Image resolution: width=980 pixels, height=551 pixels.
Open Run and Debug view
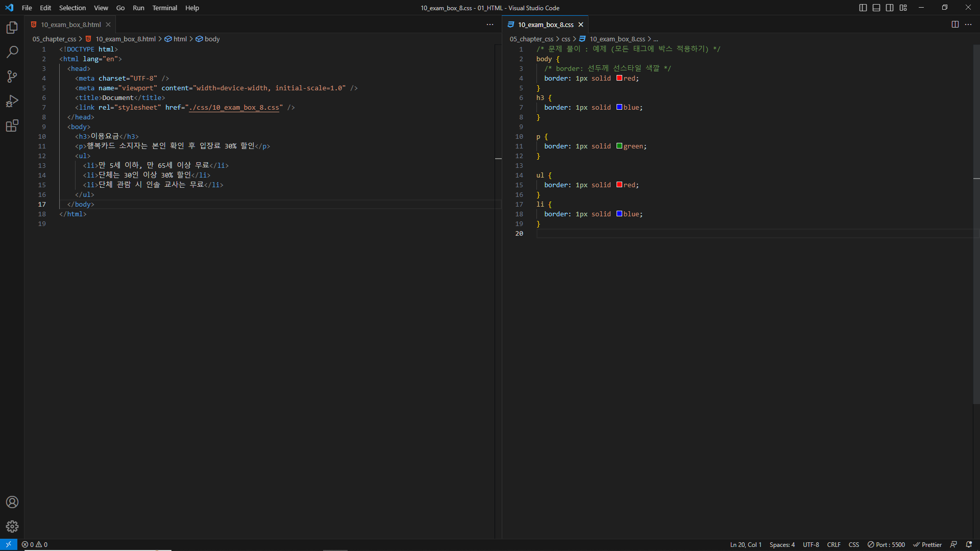click(x=12, y=101)
